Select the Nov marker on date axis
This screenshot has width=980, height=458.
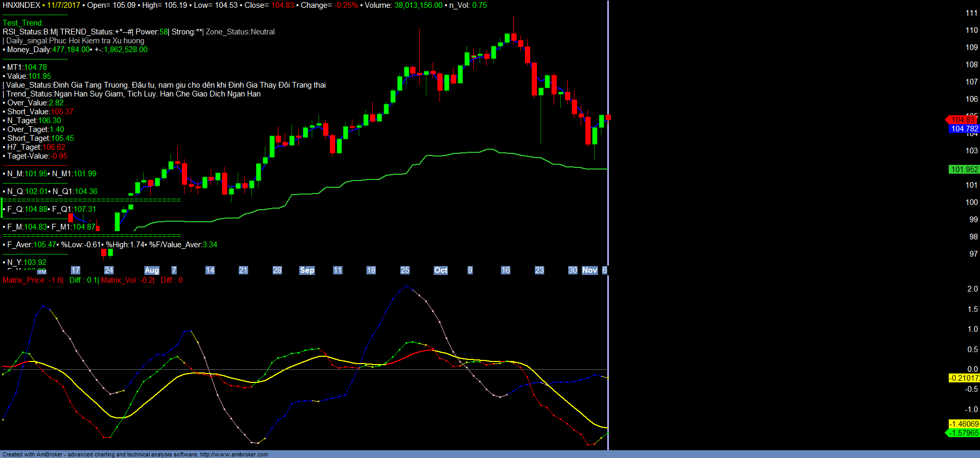click(590, 270)
